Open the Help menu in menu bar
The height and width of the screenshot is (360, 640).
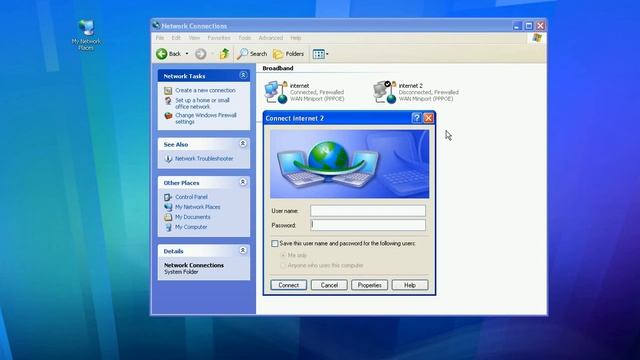click(296, 38)
